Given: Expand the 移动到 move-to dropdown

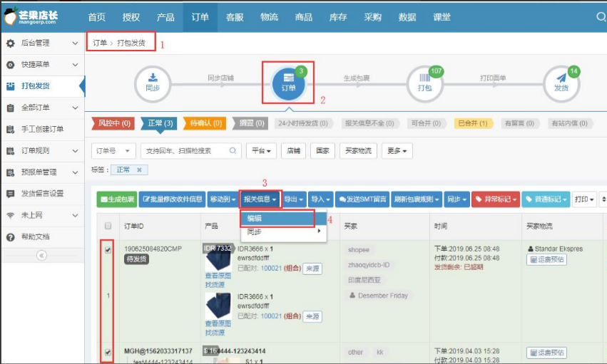Looking at the screenshot, I should tap(223, 199).
